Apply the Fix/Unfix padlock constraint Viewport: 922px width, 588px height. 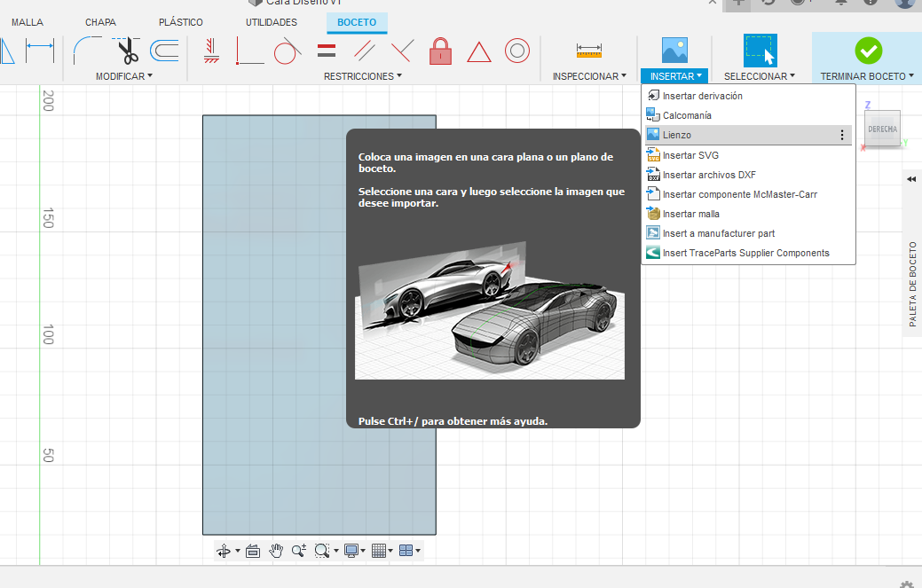(x=440, y=51)
